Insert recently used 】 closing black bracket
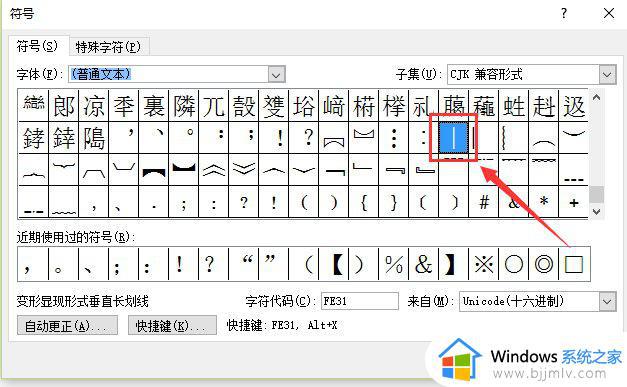This screenshot has height=387, width=627. point(453,264)
